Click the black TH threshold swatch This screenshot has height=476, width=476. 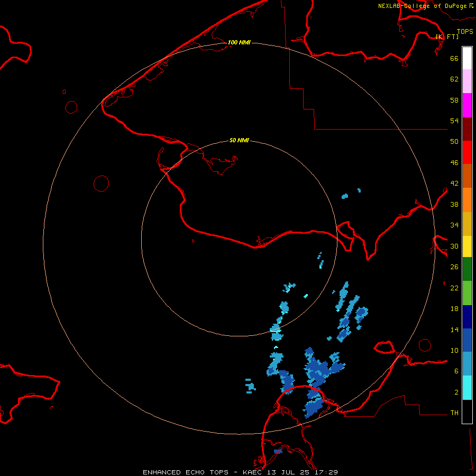click(467, 411)
